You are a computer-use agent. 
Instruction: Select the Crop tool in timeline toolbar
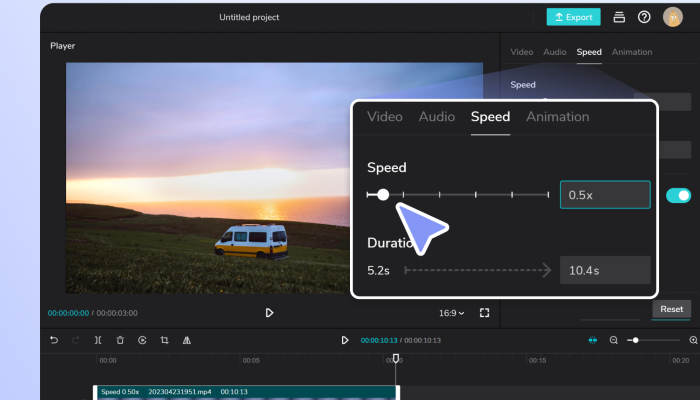point(164,340)
